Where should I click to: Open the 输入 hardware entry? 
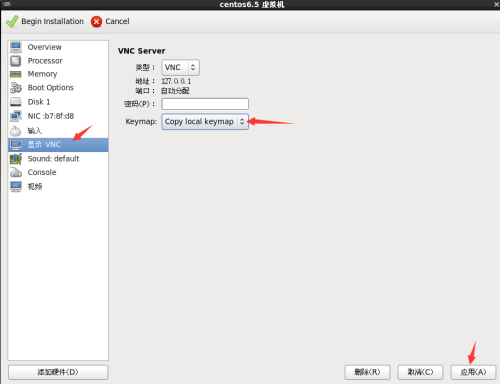[x=58, y=131]
